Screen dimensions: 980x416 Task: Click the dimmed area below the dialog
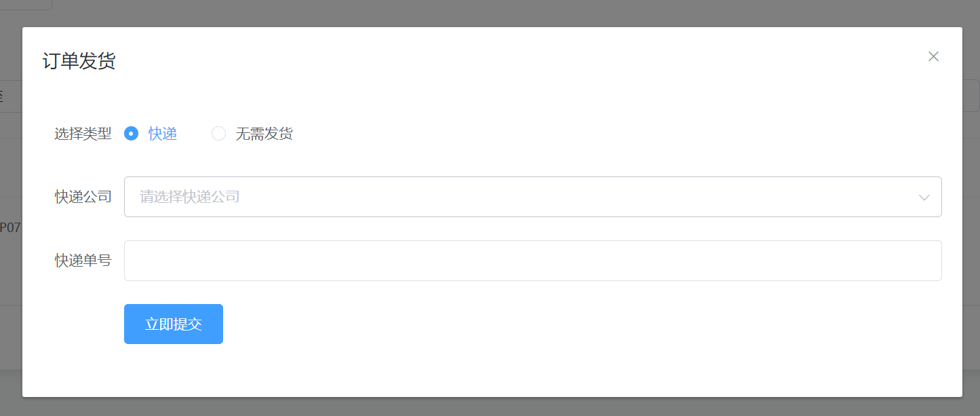(x=490, y=406)
